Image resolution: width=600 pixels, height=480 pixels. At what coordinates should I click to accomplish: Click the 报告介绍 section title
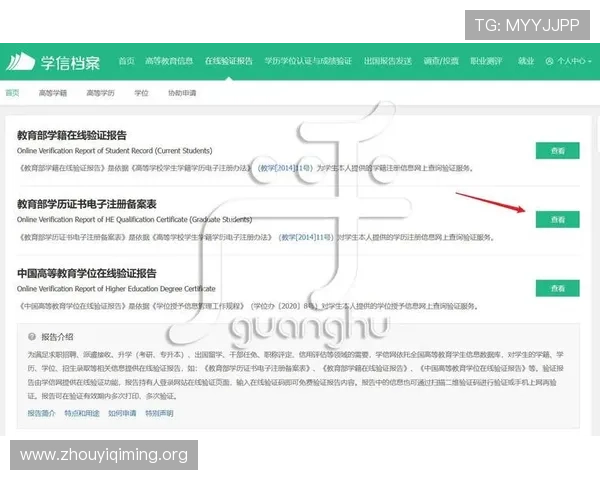(57, 337)
